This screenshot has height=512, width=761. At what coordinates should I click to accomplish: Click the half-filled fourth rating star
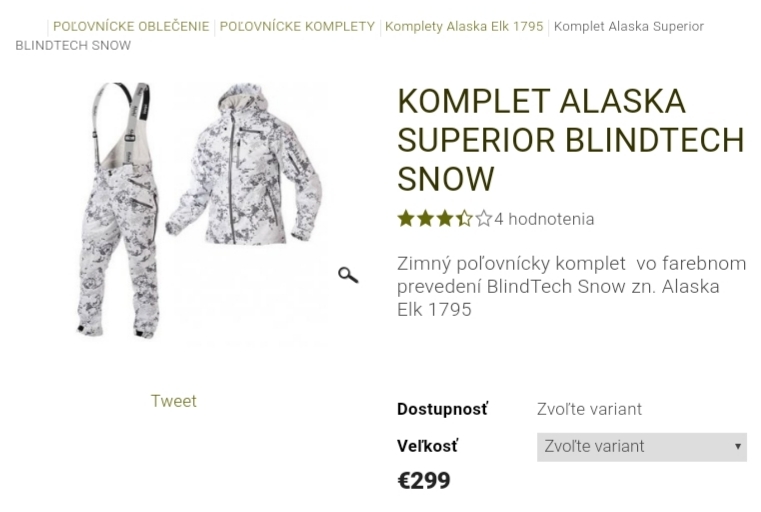coord(464,219)
